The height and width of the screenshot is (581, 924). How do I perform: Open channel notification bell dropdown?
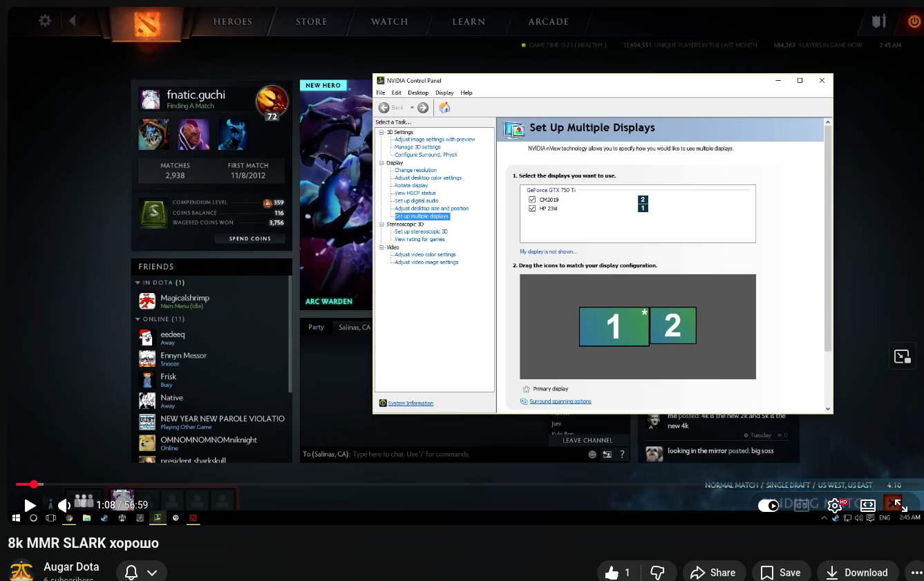142,572
